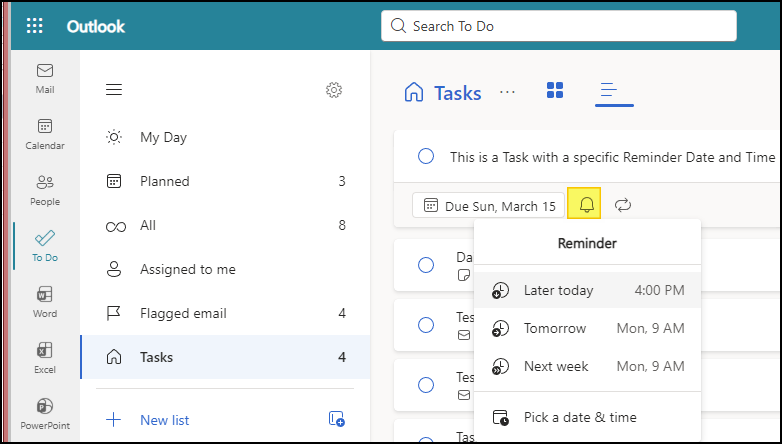
Task: Open Tasks list options ellipsis
Action: click(x=507, y=92)
